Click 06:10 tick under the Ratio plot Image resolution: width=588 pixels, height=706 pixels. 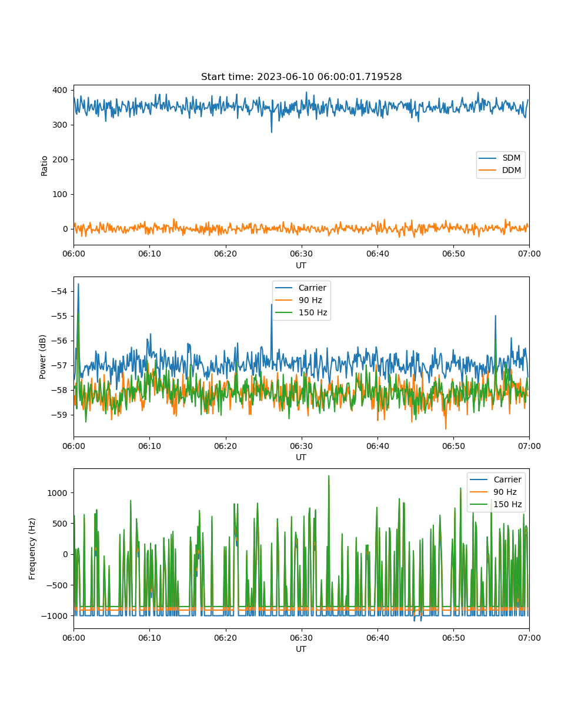pyautogui.click(x=149, y=254)
